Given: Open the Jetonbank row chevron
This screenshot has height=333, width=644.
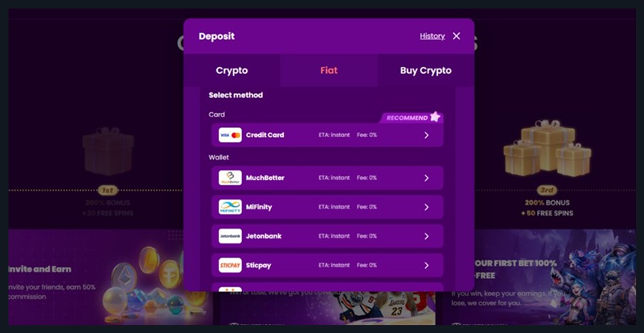Looking at the screenshot, I should [x=426, y=236].
